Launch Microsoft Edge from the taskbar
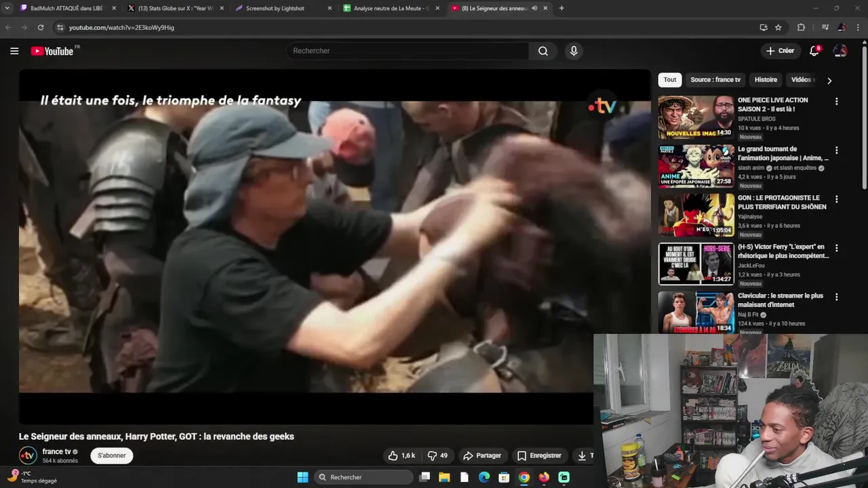Screen dimensions: 868x488 [484, 477]
